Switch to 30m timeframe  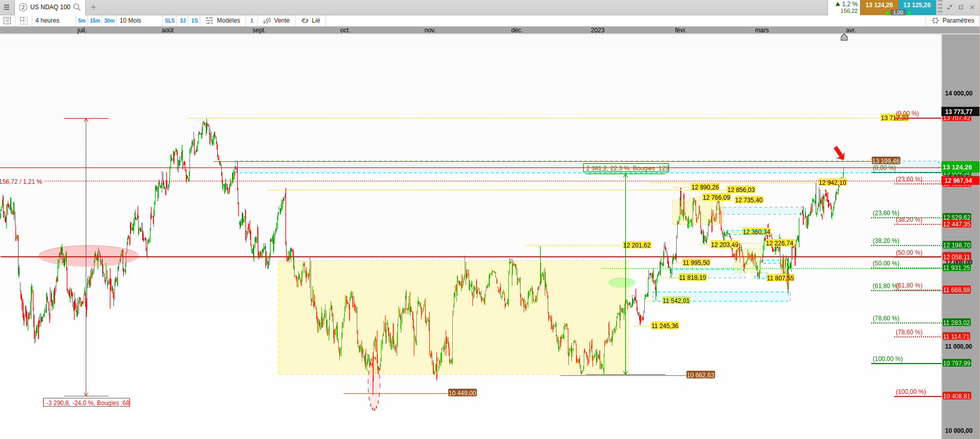[109, 21]
